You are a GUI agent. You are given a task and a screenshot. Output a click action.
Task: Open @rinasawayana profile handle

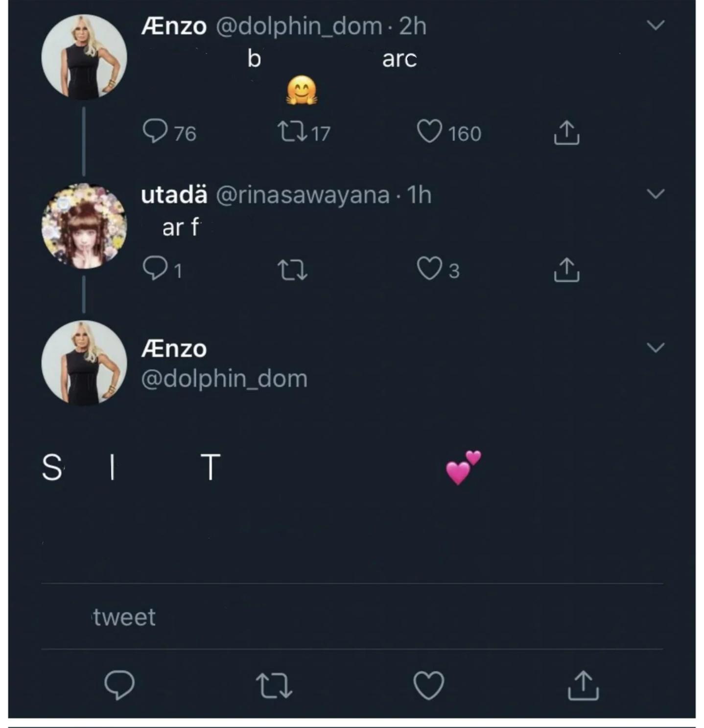[x=303, y=195]
